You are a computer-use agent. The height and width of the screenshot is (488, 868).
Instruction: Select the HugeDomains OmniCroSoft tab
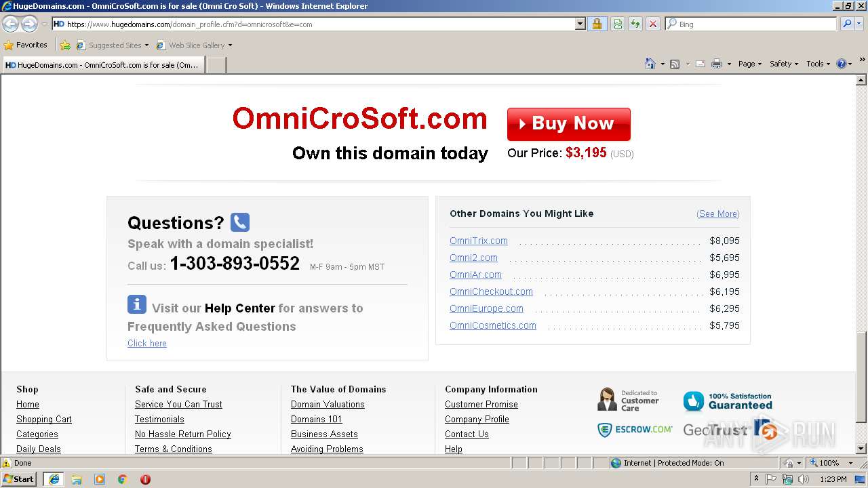(x=102, y=65)
